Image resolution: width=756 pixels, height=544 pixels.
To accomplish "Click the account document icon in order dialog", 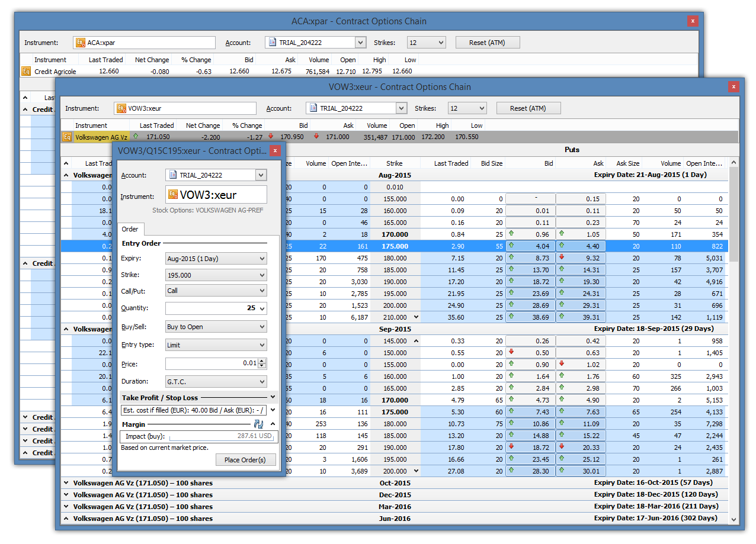I will pos(172,175).
